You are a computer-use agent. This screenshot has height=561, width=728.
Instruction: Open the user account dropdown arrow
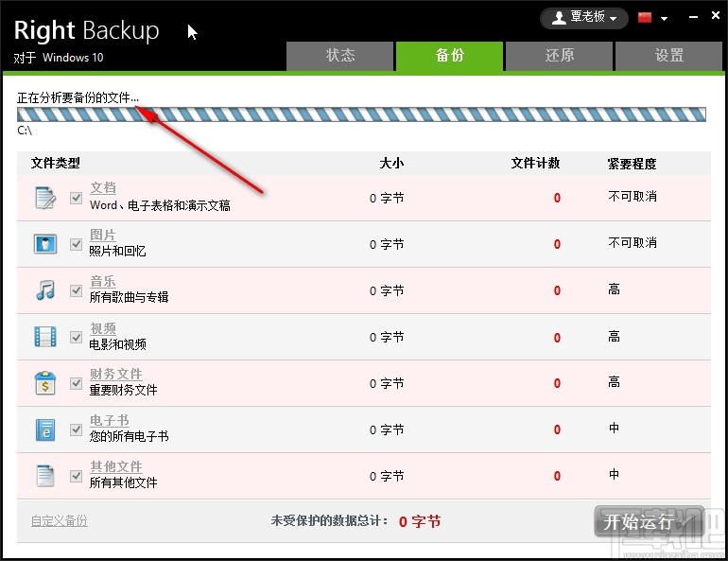[x=614, y=19]
